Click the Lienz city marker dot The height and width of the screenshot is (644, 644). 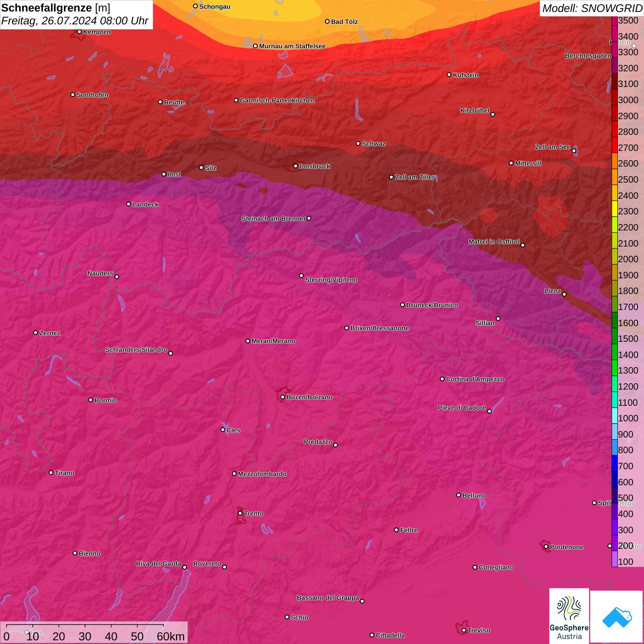click(x=564, y=294)
